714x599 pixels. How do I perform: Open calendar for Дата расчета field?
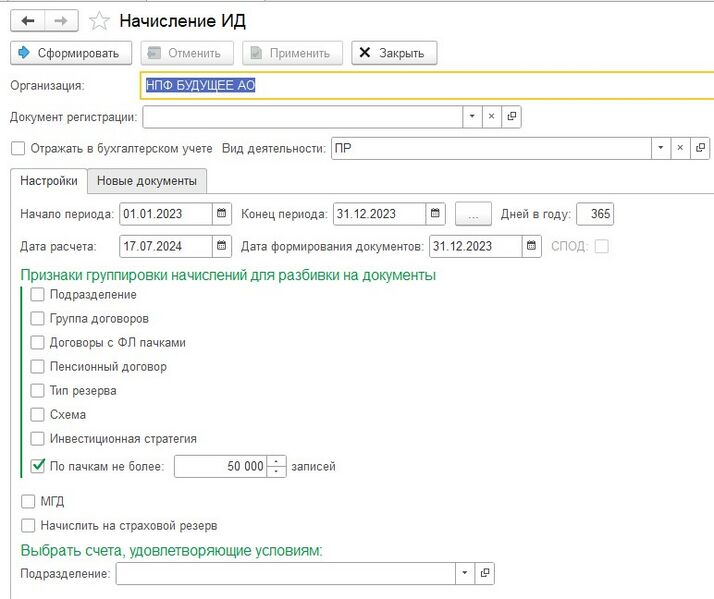pos(222,246)
